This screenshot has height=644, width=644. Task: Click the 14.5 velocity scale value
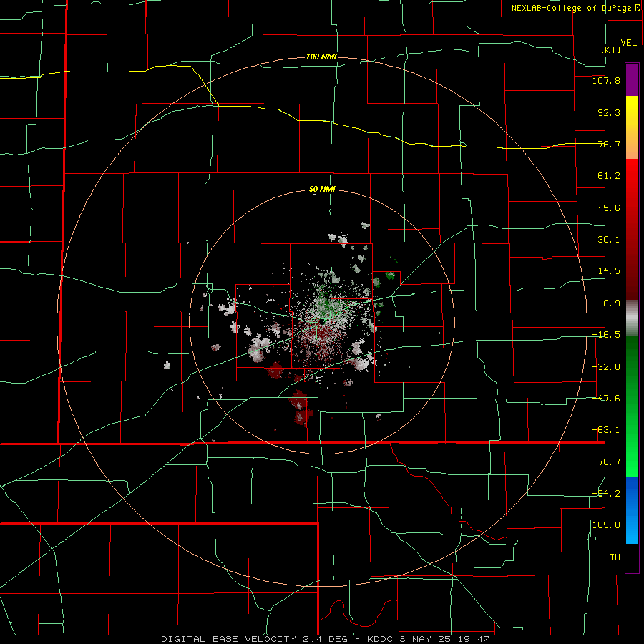[609, 271]
